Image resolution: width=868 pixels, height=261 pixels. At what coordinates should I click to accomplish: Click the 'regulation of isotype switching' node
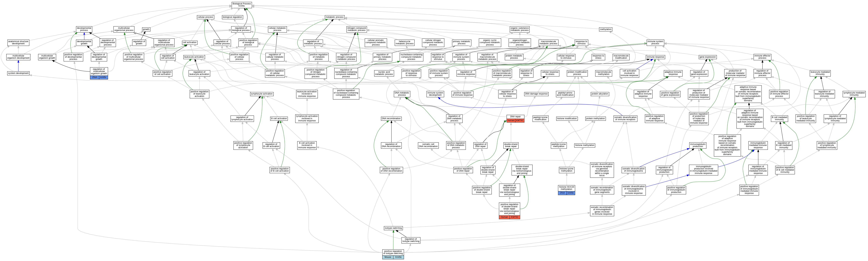(411, 240)
